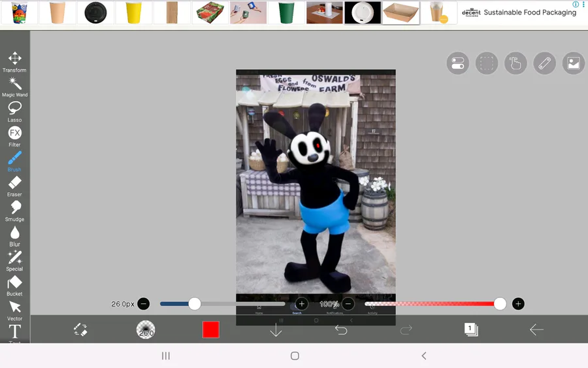
Task: Click the 100% opacity value
Action: [329, 304]
